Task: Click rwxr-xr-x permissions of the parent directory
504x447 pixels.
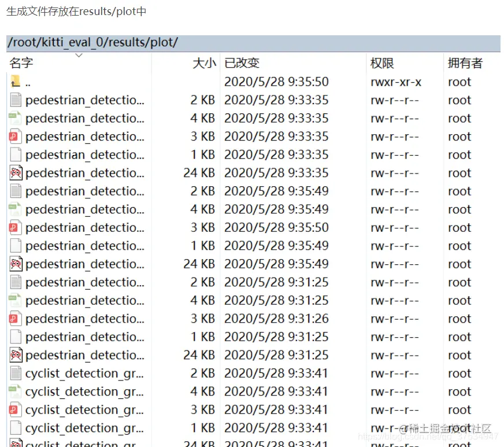Action: (x=396, y=82)
